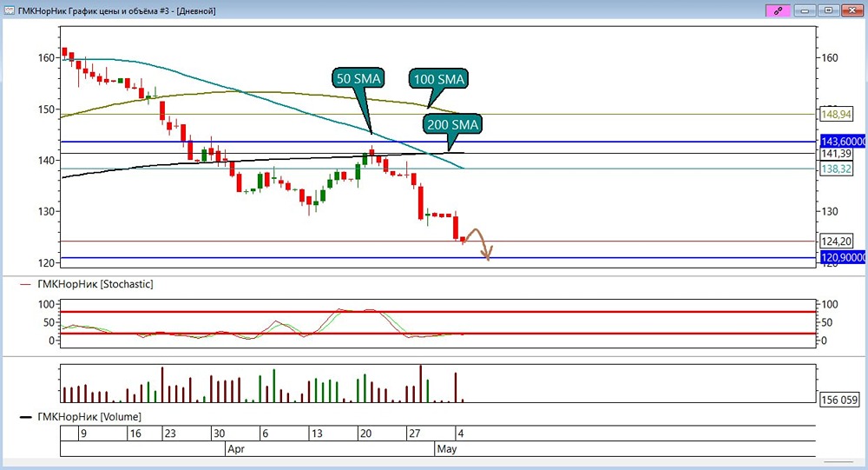Click date 16 on the time axis
Screen dimensions: 868x470
click(135, 434)
